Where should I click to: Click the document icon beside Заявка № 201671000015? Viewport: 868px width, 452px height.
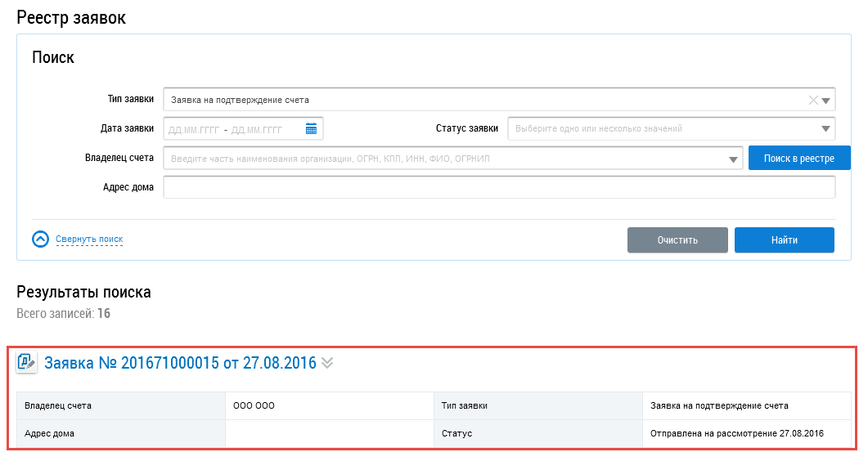pos(27,363)
